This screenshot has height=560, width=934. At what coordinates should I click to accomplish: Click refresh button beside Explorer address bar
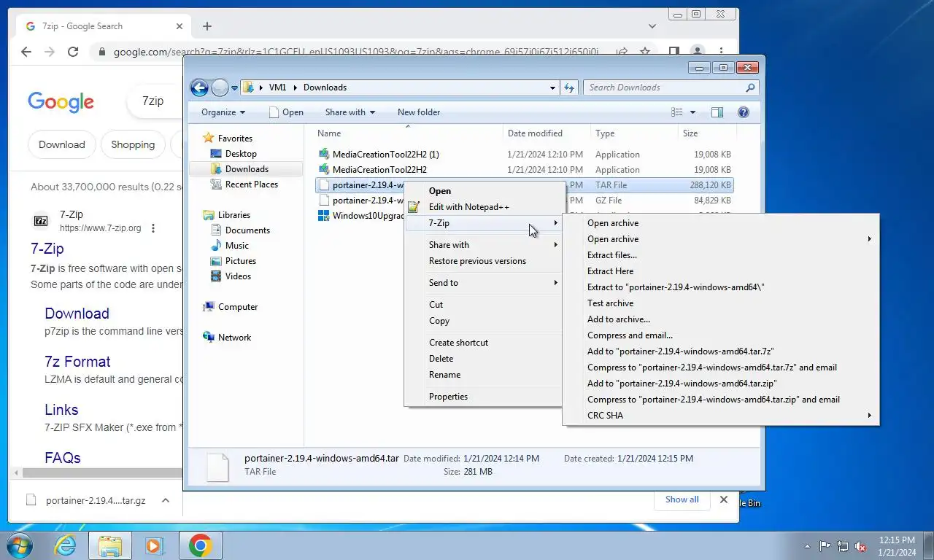[570, 87]
